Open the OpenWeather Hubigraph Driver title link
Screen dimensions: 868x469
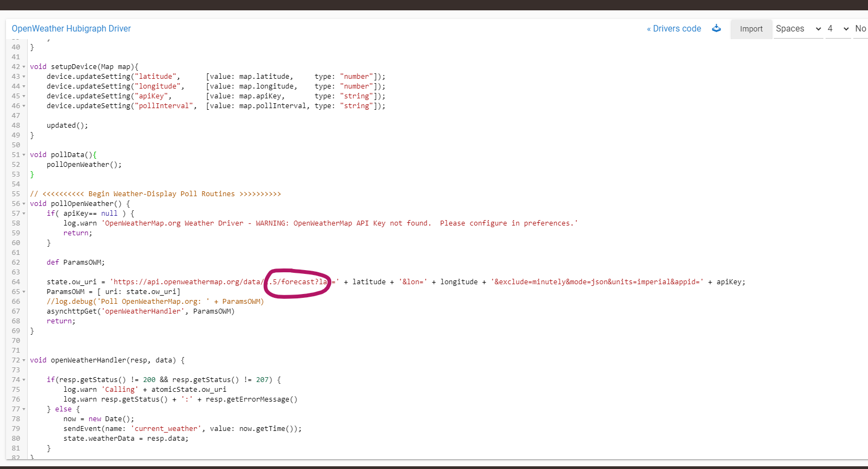(x=71, y=29)
